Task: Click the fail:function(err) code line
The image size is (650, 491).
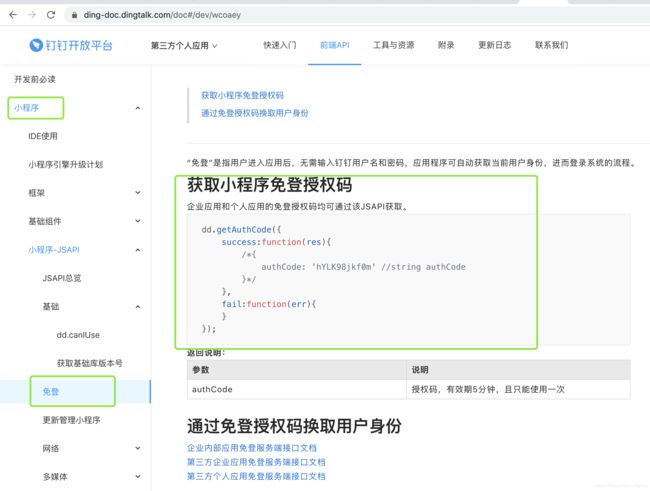Action: point(269,304)
